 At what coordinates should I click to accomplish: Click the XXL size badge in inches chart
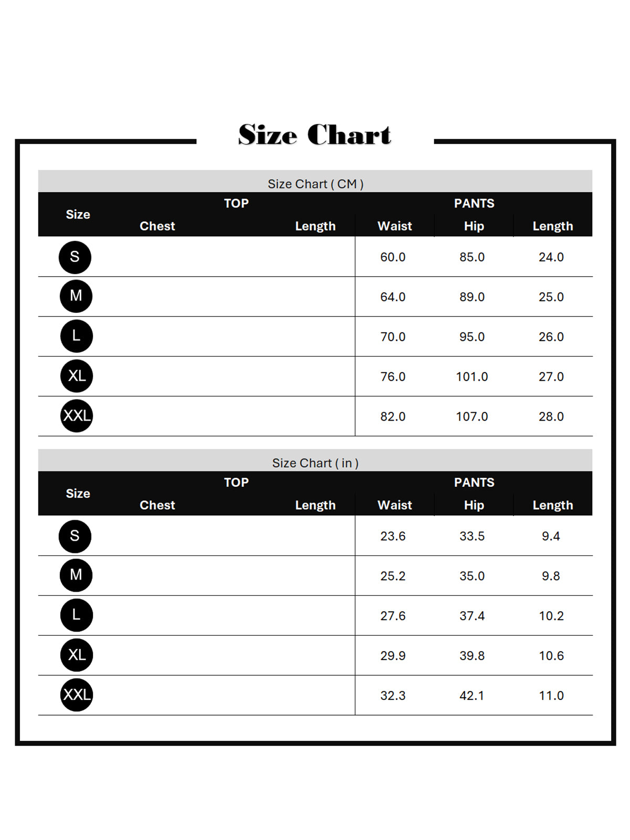[x=77, y=695]
